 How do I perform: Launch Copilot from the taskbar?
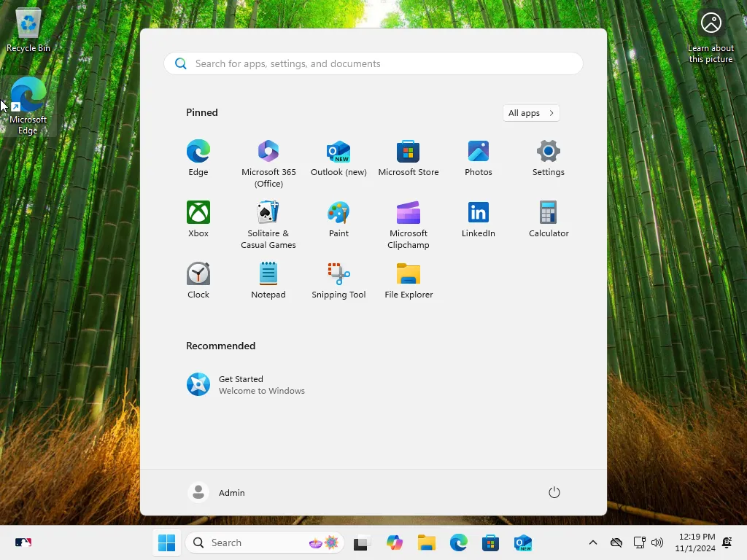tap(395, 542)
